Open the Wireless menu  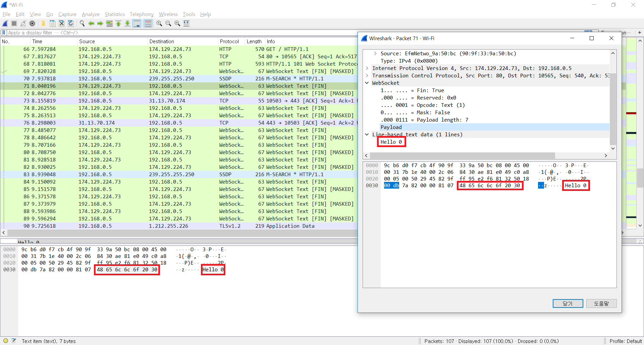click(x=168, y=14)
